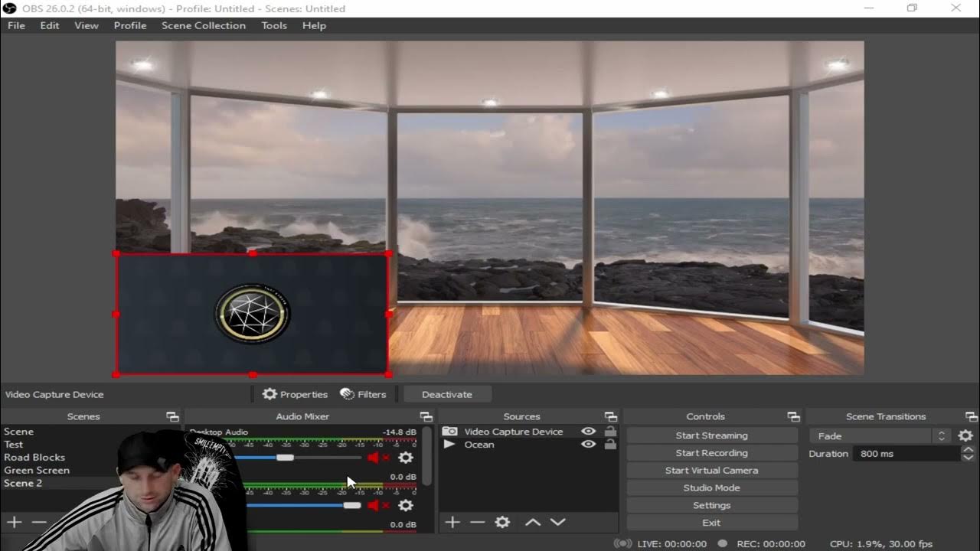The height and width of the screenshot is (551, 980).
Task: Select the 'Ocean' source row
Action: coord(528,445)
